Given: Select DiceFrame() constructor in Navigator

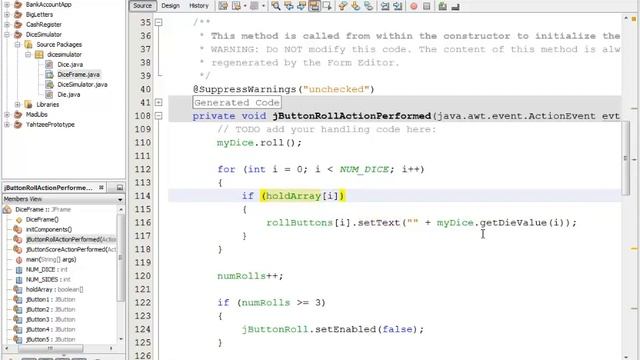Looking at the screenshot, I should pos(42,220).
